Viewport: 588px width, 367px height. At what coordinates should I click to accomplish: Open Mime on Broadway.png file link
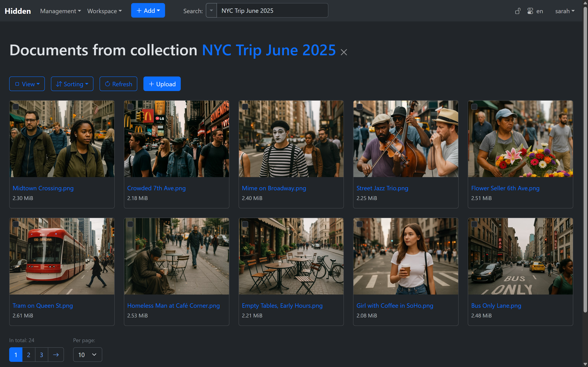[274, 188]
